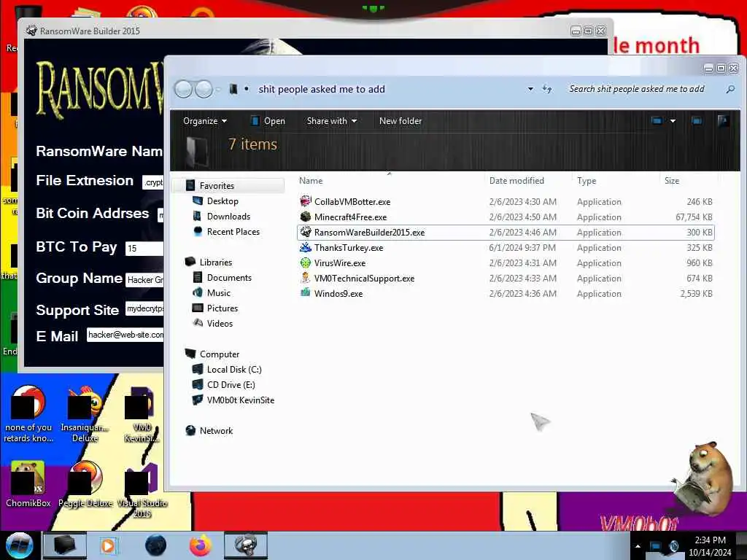Open the Insaniquarium Deluxe desktop shortcut
This screenshot has height=560, width=747.
tap(85, 414)
